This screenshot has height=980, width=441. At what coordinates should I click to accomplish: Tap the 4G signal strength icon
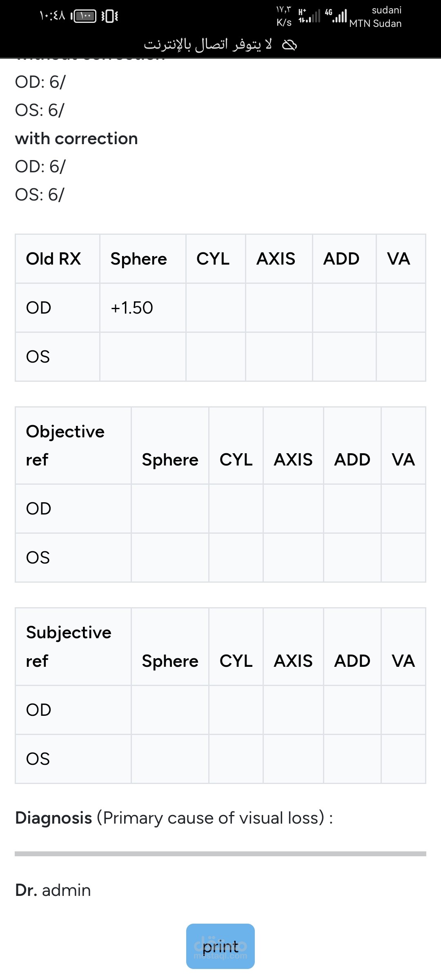(x=336, y=16)
